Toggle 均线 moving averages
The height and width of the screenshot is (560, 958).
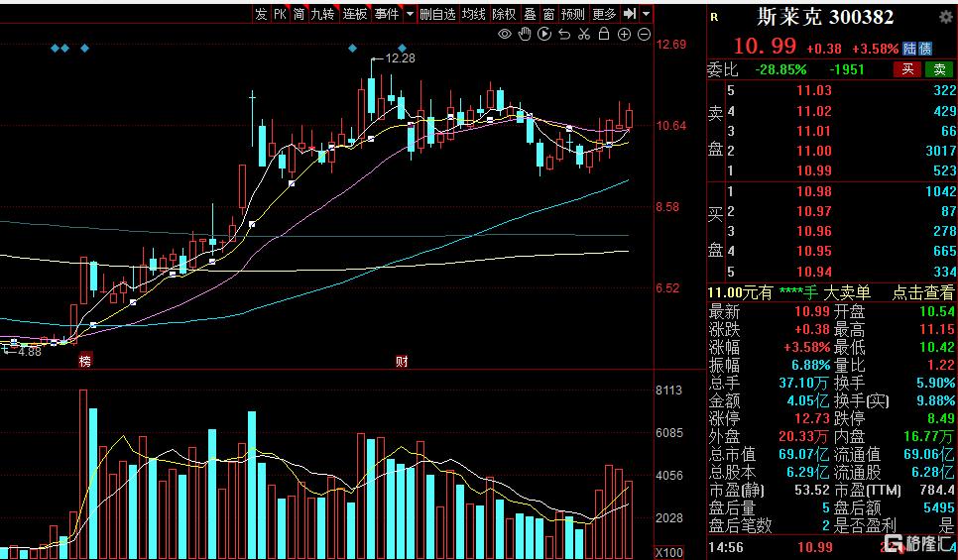click(x=473, y=14)
